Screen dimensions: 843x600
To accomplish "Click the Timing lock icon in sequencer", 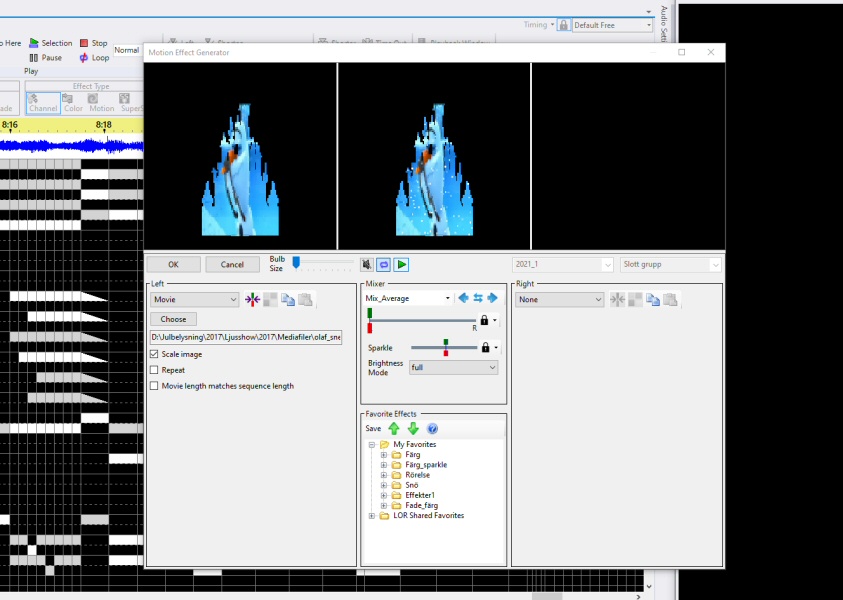I will 563,25.
